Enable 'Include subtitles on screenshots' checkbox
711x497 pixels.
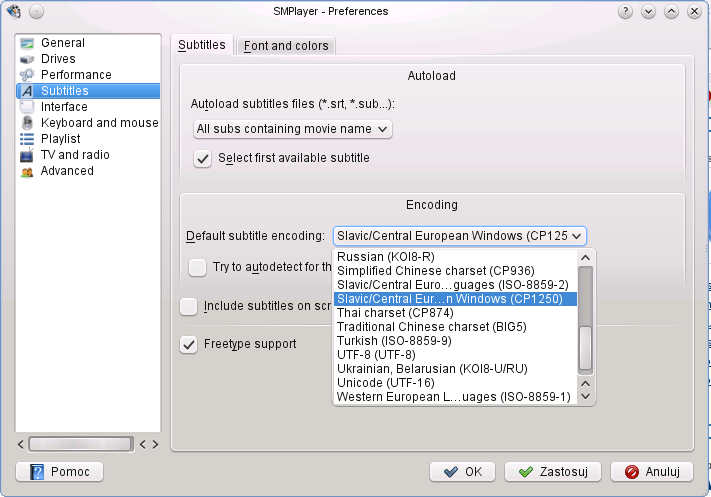pyautogui.click(x=188, y=306)
